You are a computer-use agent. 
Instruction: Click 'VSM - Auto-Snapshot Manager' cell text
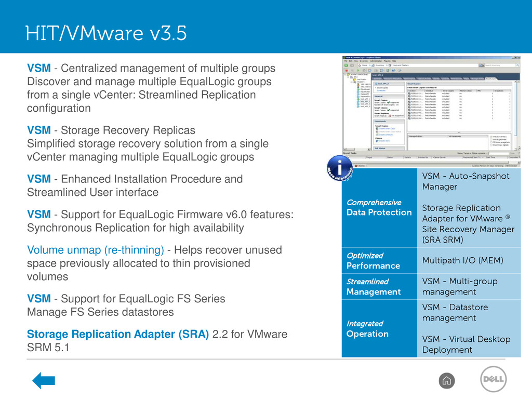466,181
